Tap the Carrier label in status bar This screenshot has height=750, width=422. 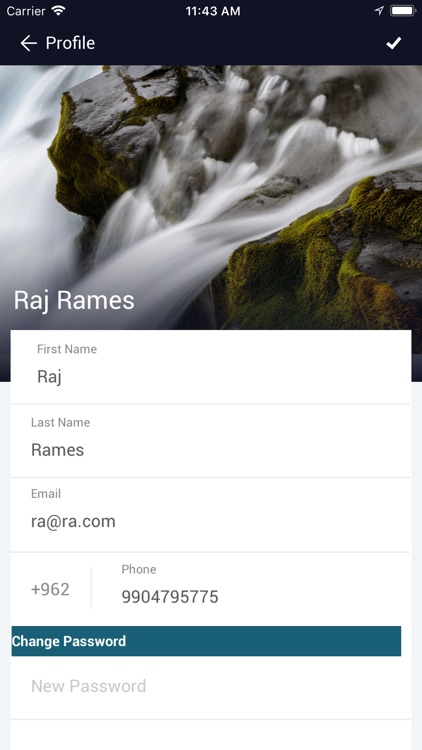tap(26, 11)
